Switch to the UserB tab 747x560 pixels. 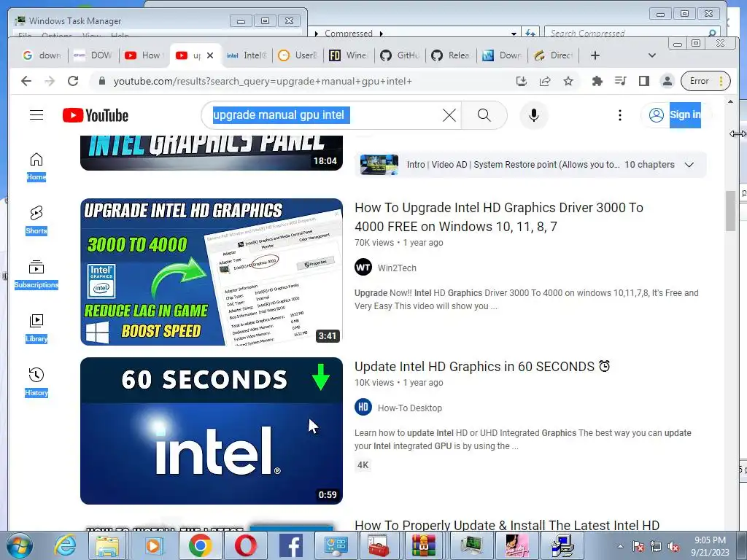click(298, 55)
